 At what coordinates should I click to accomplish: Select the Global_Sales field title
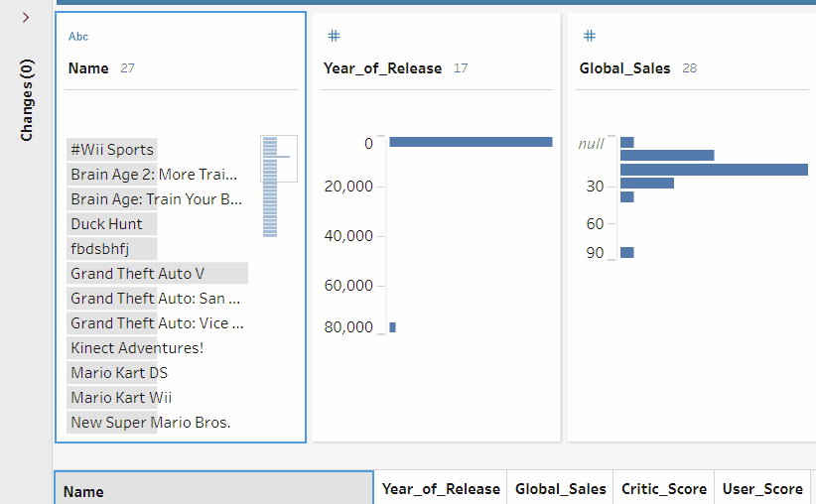(624, 68)
